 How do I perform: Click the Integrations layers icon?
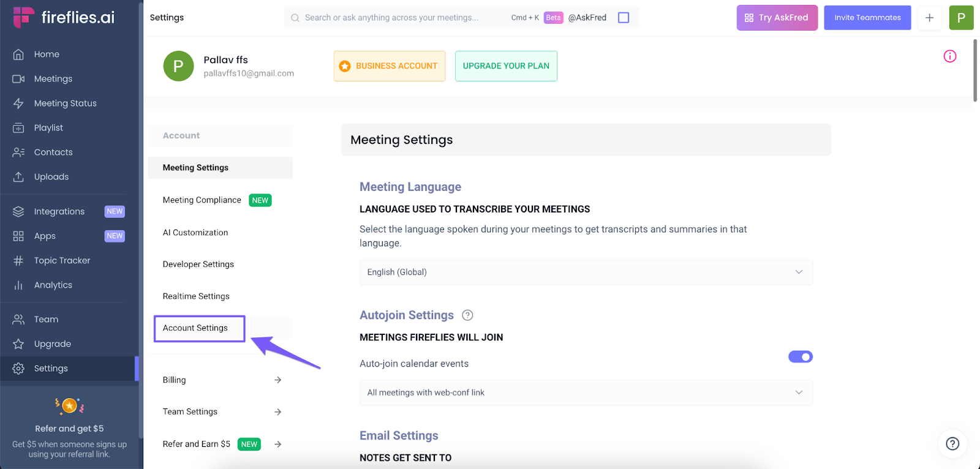point(18,211)
